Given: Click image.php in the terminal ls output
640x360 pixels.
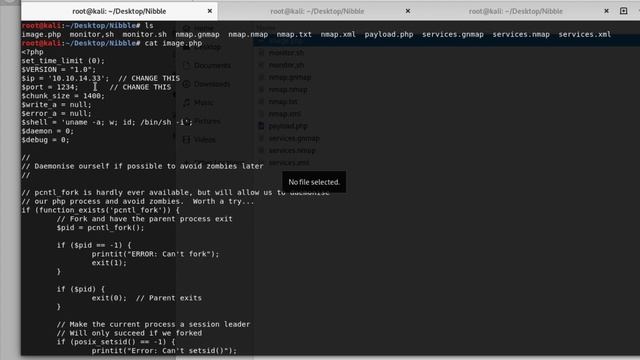Looking at the screenshot, I should coord(41,35).
